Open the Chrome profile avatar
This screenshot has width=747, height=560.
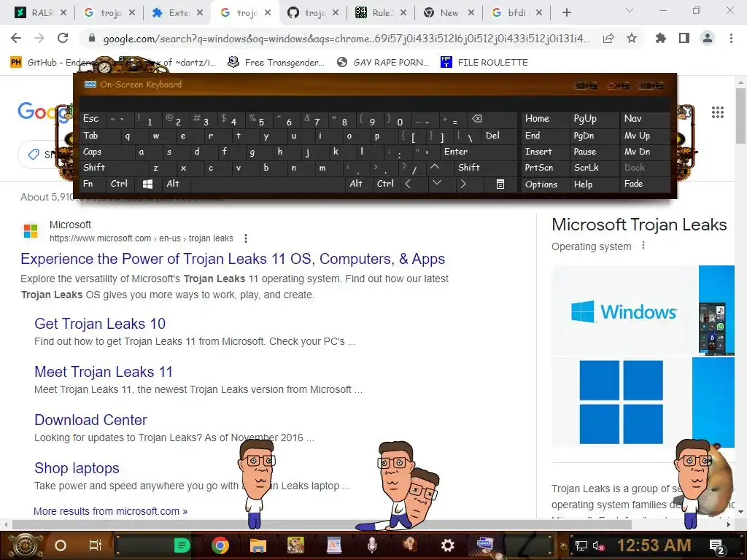tap(708, 38)
